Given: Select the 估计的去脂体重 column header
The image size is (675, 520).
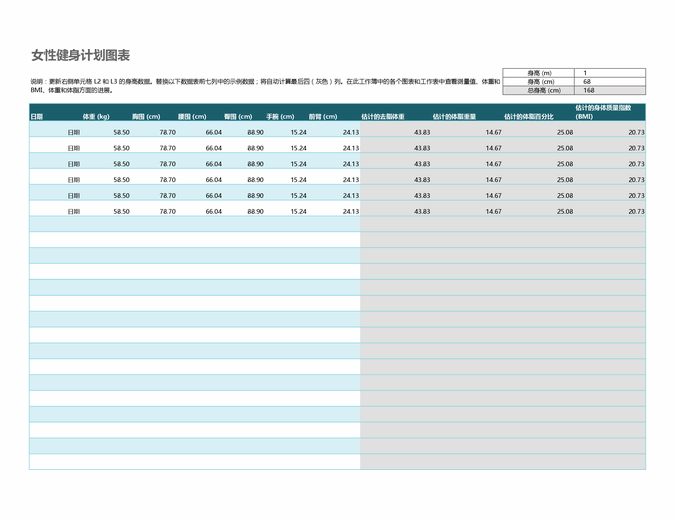Looking at the screenshot, I should tap(382, 117).
